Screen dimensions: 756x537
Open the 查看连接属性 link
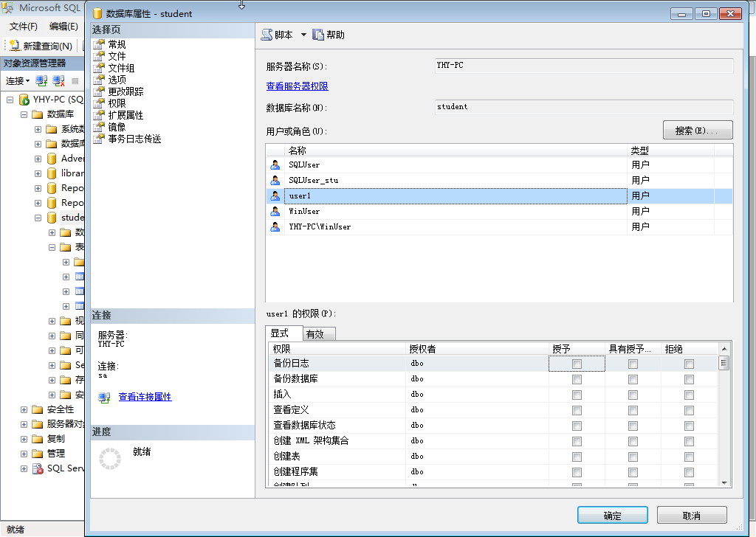point(145,397)
